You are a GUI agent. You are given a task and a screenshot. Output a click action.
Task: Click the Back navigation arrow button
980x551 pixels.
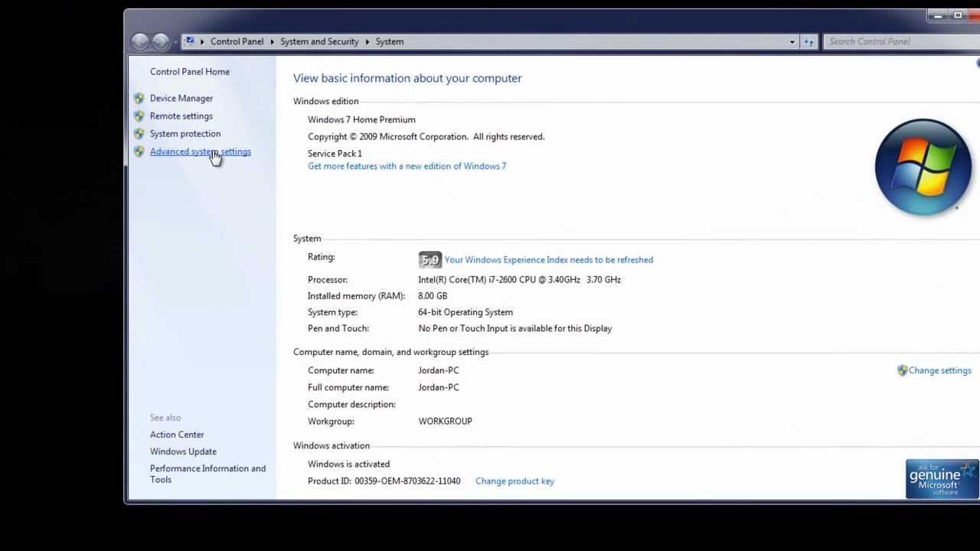pyautogui.click(x=140, y=41)
